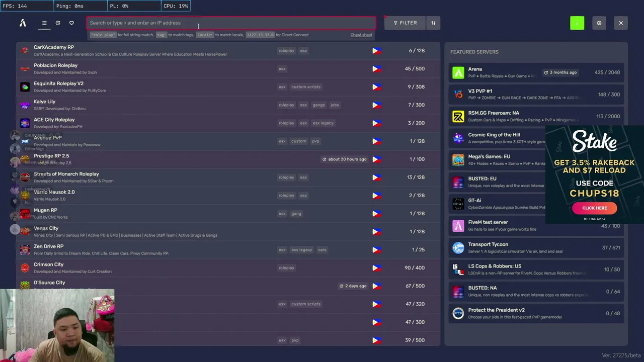Click Poblacion Roleplay server icon
The image size is (644, 362).
point(25,69)
